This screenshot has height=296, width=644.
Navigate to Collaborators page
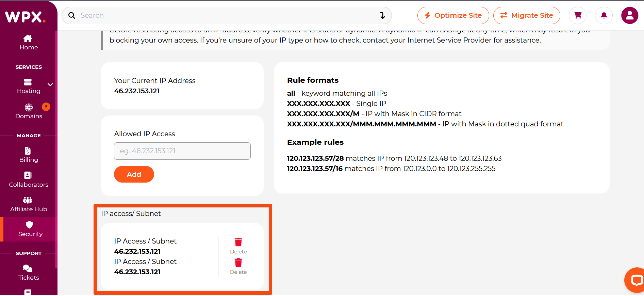29,180
